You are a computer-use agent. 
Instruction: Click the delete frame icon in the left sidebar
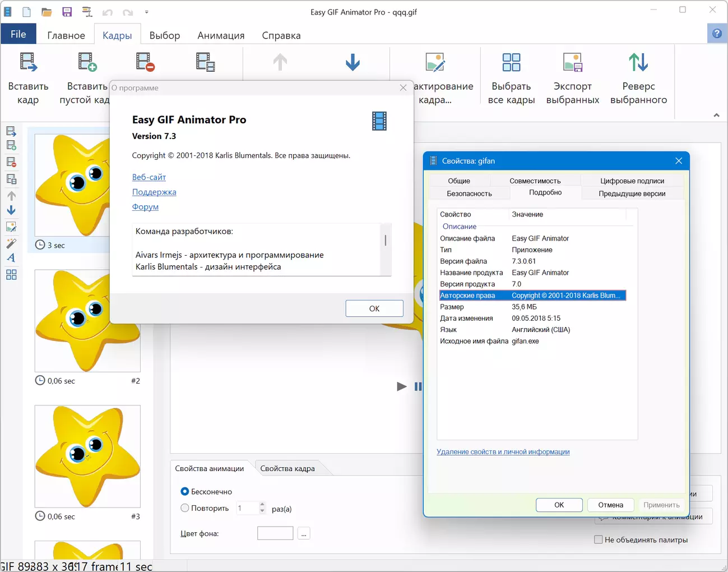click(11, 162)
